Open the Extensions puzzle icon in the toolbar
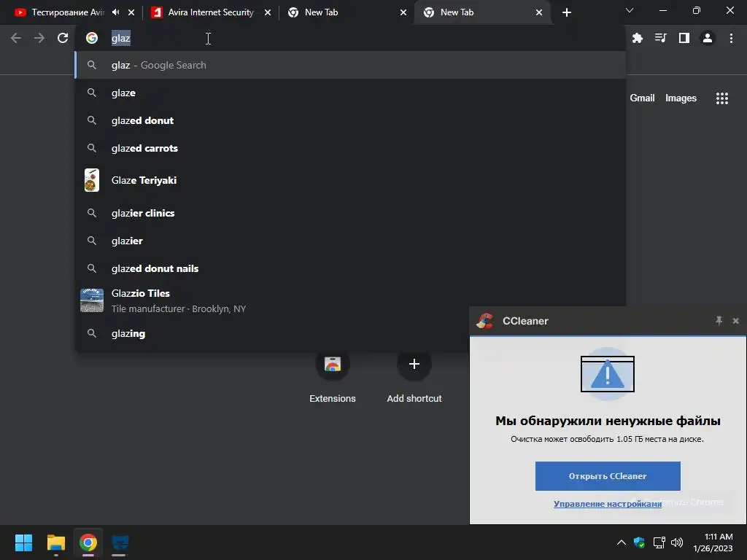This screenshot has height=560, width=747. click(638, 38)
